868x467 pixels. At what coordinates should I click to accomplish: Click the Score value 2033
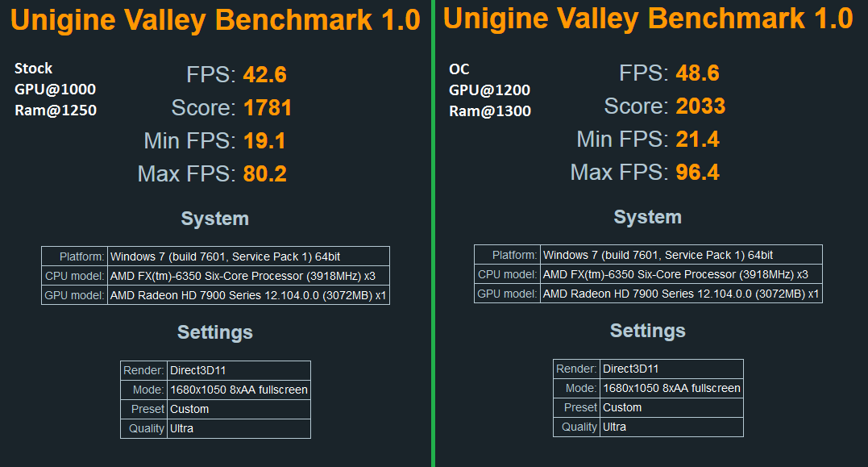pos(700,106)
